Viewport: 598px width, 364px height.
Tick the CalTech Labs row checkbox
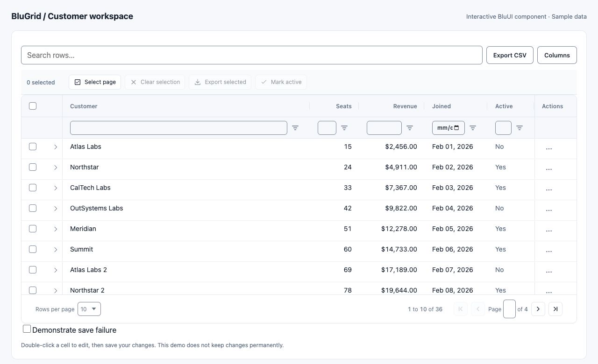[33, 188]
